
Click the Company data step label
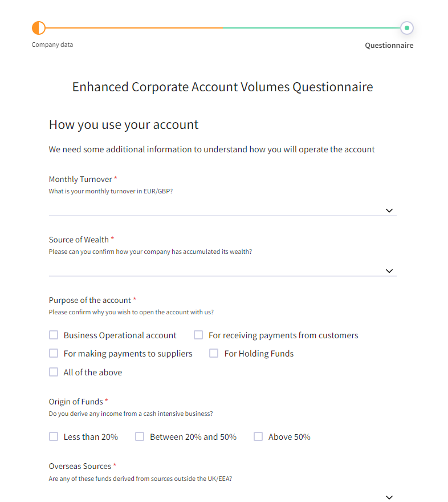pos(52,44)
